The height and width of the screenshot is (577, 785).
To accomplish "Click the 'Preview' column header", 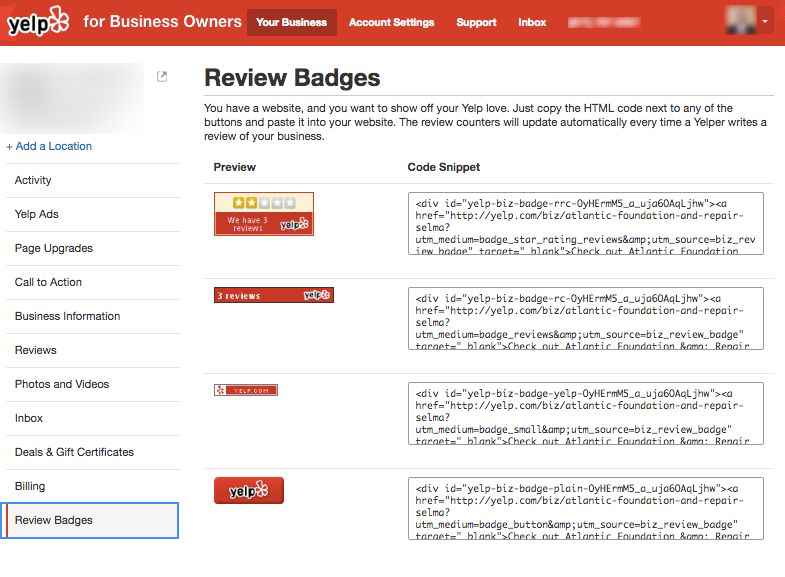I will (x=234, y=167).
